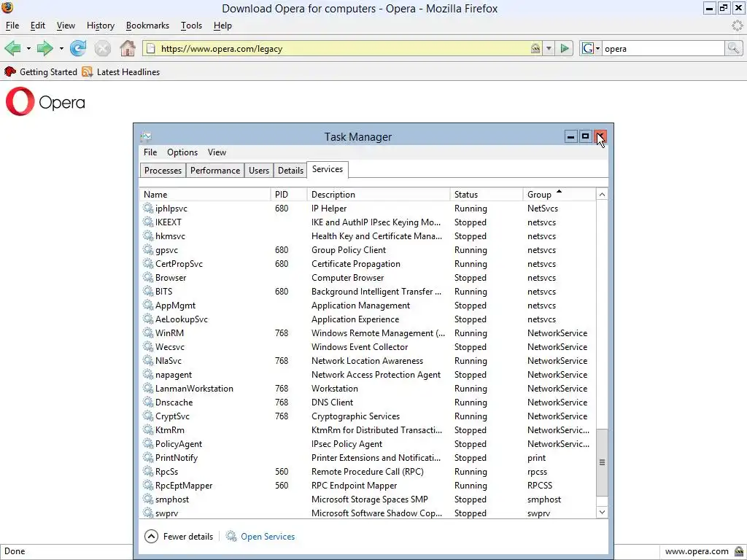The image size is (747, 560).
Task: Sort services by the Group column header
Action: [558, 194]
